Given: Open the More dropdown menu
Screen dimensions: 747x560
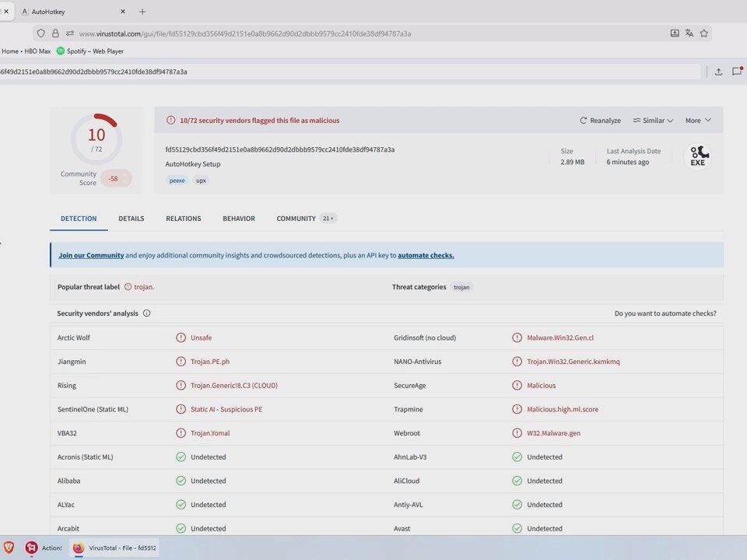Looking at the screenshot, I should pyautogui.click(x=698, y=121).
